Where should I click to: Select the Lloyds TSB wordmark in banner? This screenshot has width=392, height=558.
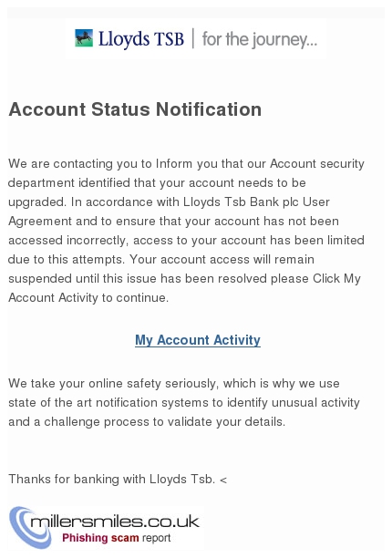click(x=141, y=39)
